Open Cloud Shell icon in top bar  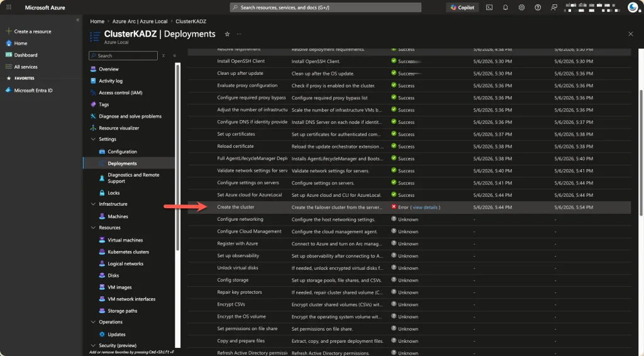click(489, 8)
